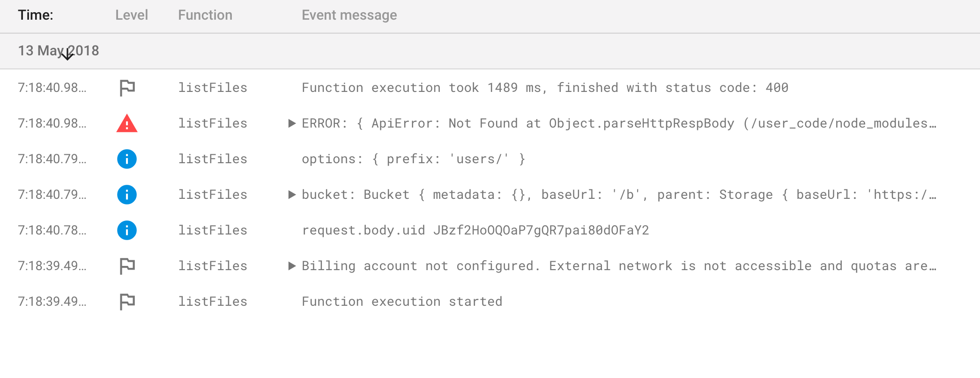Image resolution: width=980 pixels, height=378 pixels.
Task: Select the timestamp 7:18:40.98 on the error row
Action: click(x=52, y=123)
